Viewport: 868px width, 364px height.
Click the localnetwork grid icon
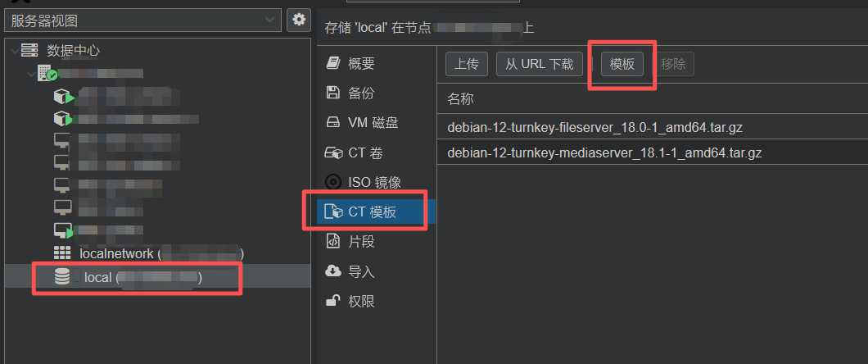pyautogui.click(x=62, y=253)
